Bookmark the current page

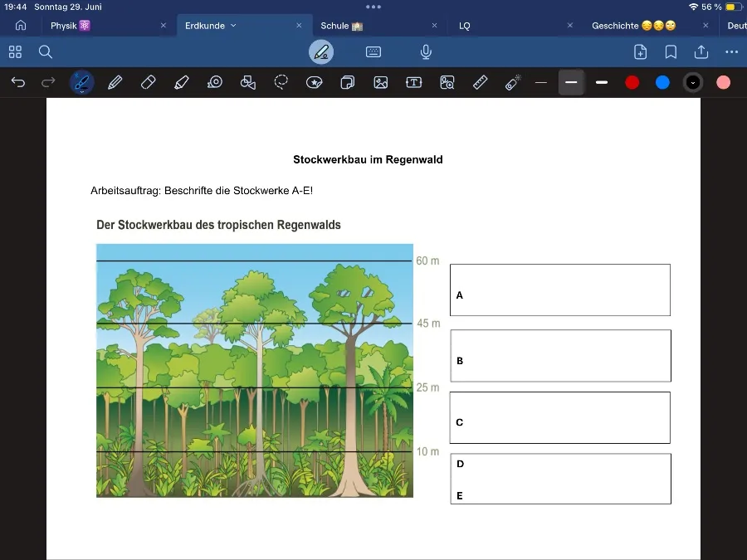671,52
